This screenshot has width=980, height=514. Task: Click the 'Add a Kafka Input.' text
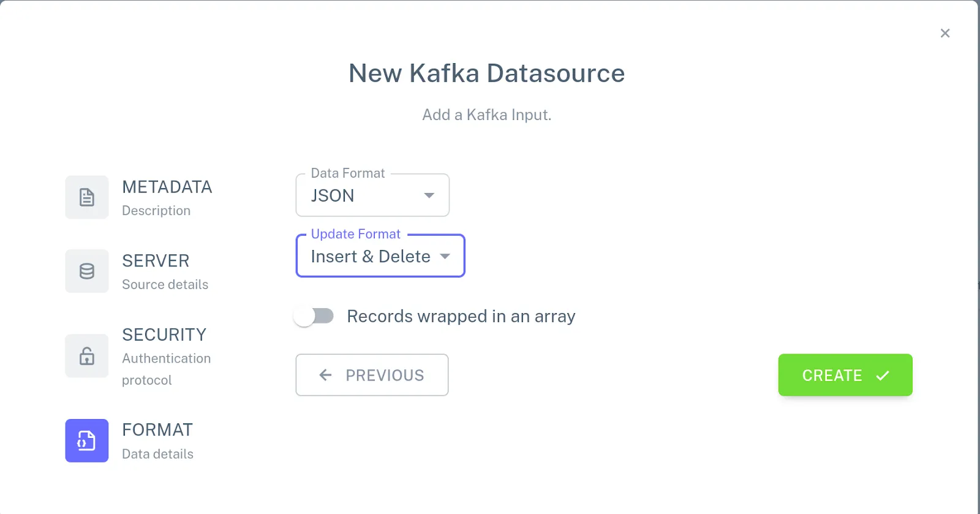tap(487, 115)
